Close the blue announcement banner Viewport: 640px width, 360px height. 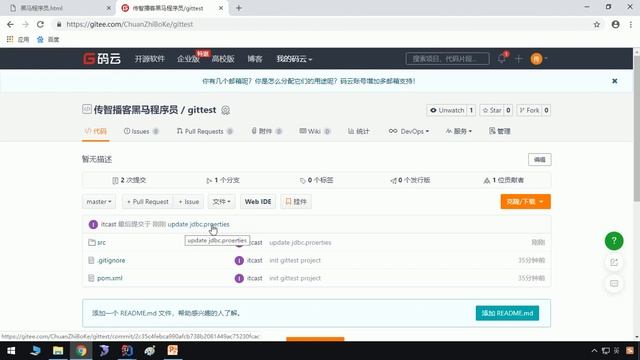click(x=614, y=81)
